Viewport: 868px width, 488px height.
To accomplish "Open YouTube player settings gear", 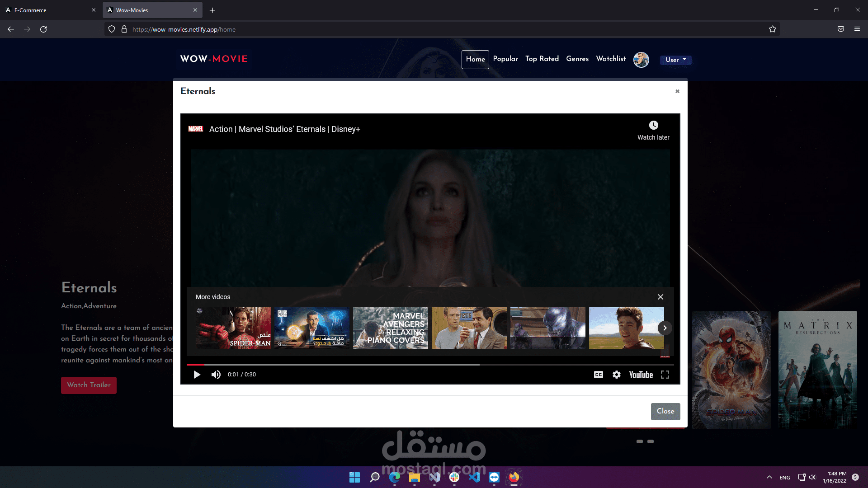I will pos(616,375).
